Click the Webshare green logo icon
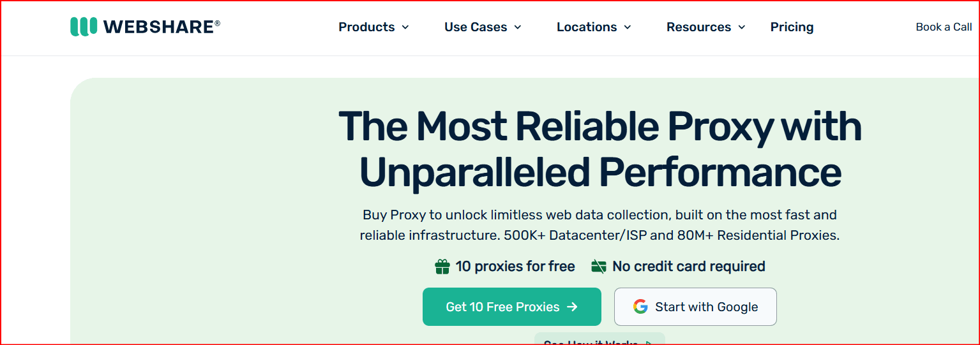The image size is (980, 345). point(84,26)
